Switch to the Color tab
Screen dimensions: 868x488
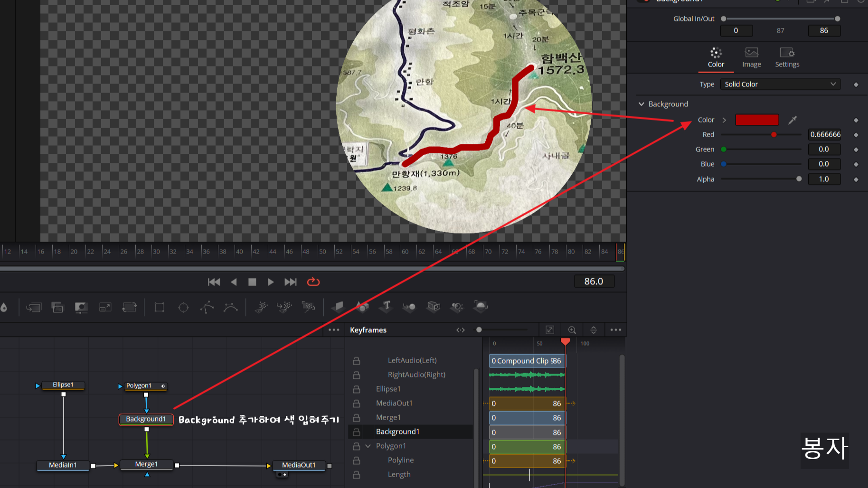click(716, 58)
